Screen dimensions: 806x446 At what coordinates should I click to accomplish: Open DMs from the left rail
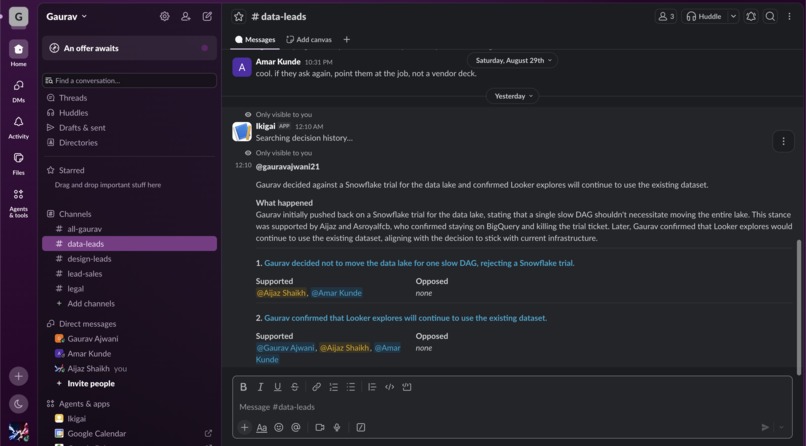pyautogui.click(x=18, y=90)
